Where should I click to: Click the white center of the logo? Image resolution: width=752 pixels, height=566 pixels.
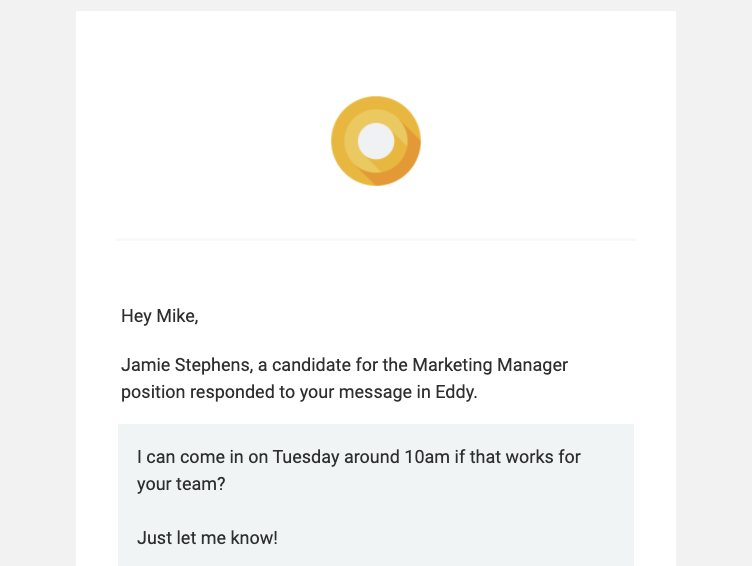pyautogui.click(x=376, y=141)
